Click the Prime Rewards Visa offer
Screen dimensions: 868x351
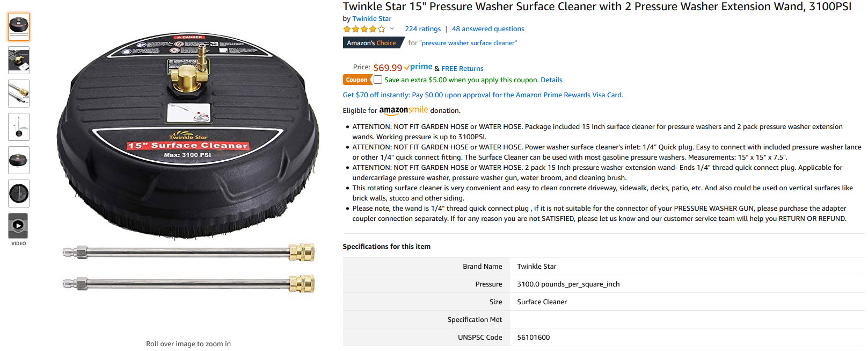pos(483,95)
